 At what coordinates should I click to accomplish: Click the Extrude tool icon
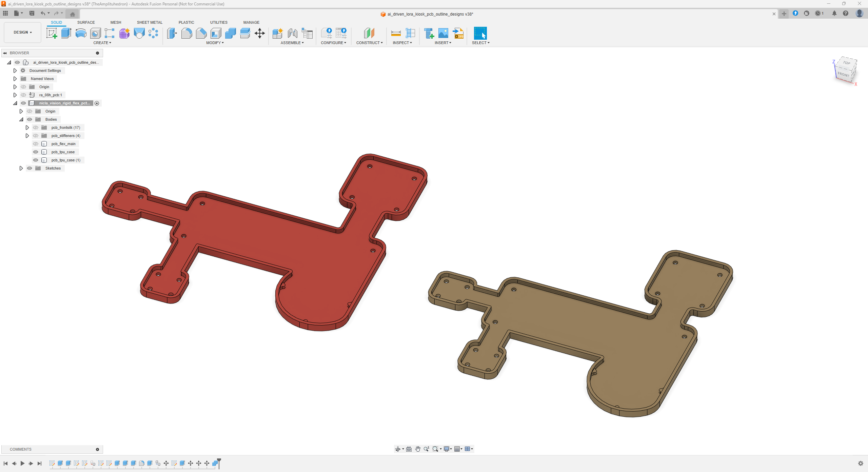point(66,33)
